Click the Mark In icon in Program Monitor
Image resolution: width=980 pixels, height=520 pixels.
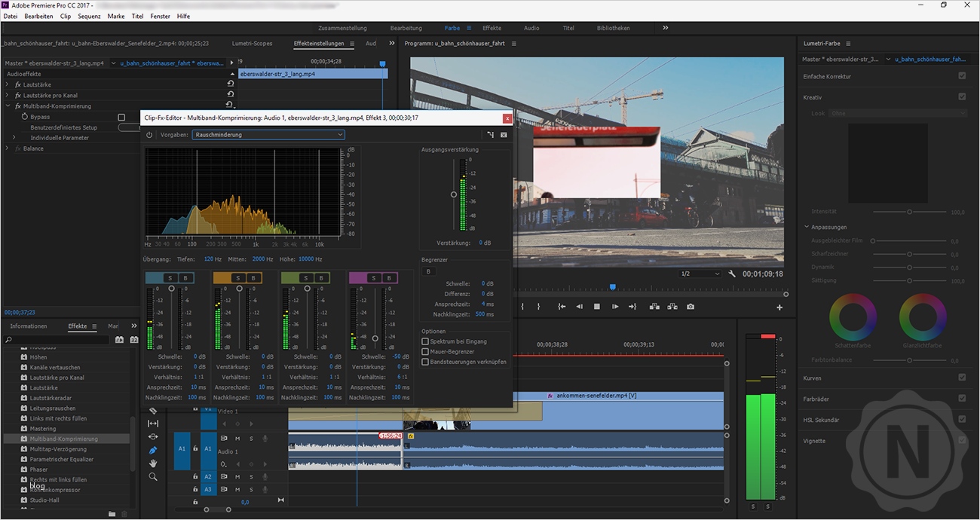pyautogui.click(x=522, y=306)
